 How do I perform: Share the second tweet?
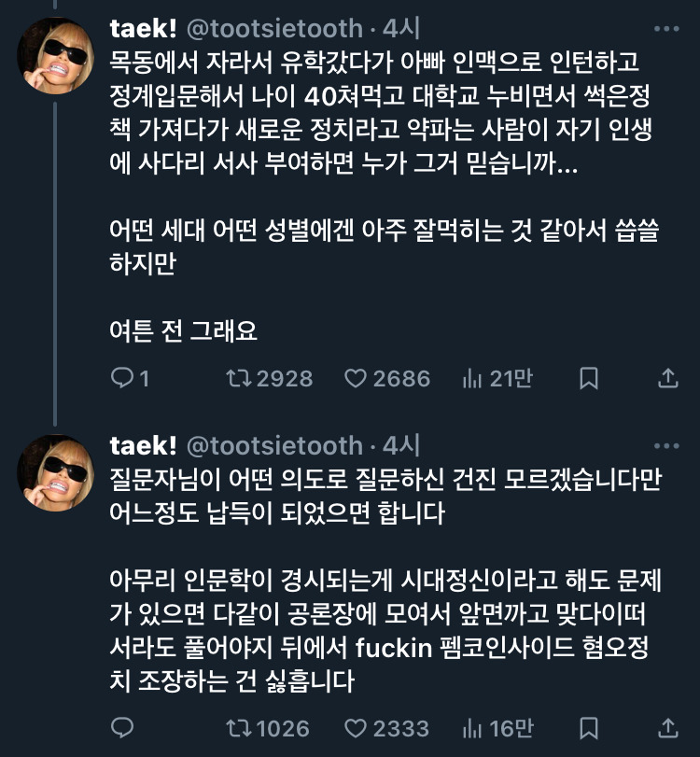pos(667,727)
